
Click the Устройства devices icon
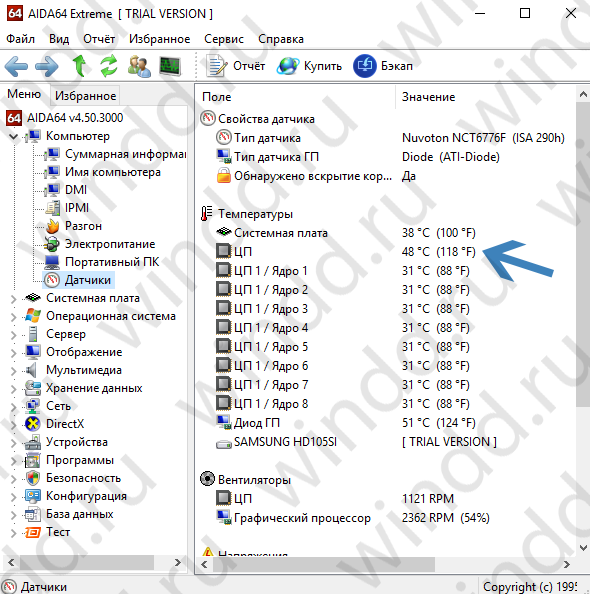pos(33,442)
